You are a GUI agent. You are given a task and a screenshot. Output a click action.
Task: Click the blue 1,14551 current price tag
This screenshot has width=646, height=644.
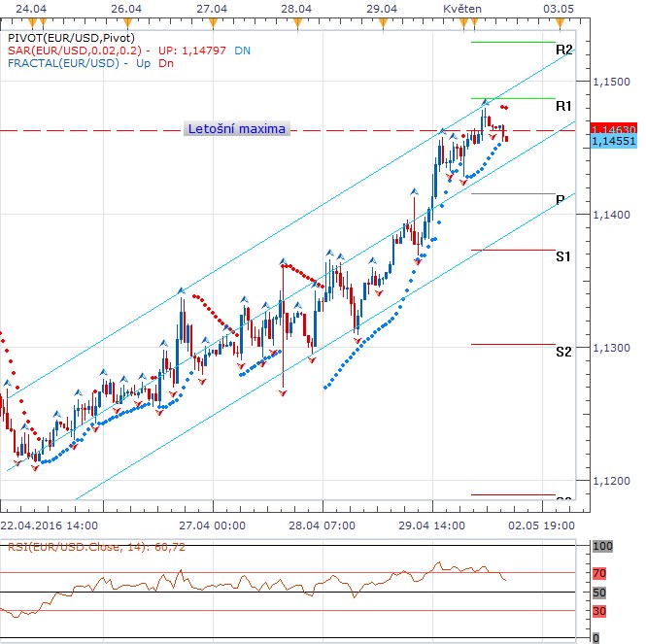click(612, 142)
